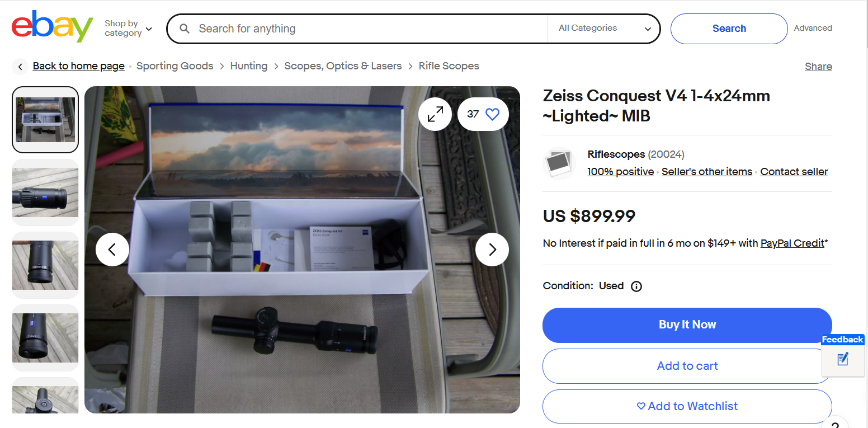Open the Feedback widget

[843, 354]
